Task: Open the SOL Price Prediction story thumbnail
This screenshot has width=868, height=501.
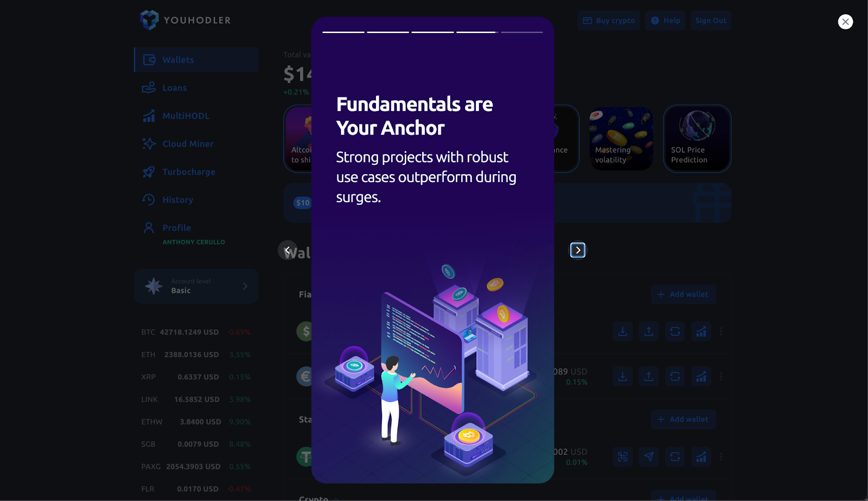Action: coord(697,139)
